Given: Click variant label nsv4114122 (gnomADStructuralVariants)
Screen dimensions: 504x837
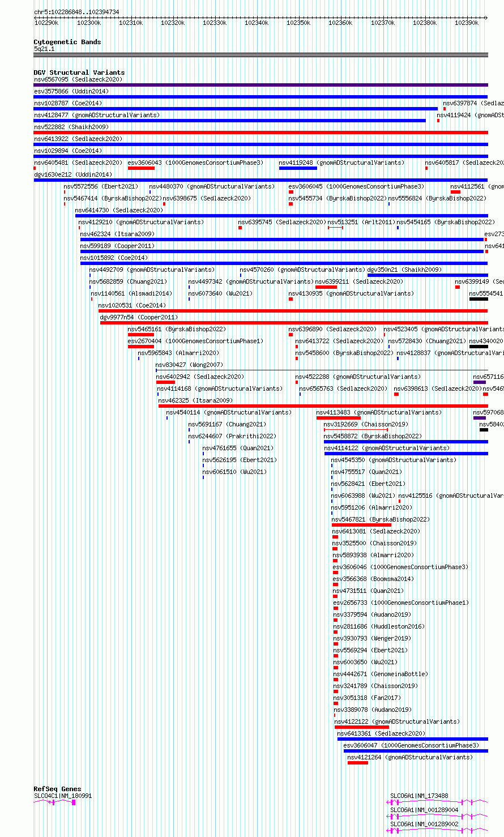Looking at the screenshot, I should pos(387,449).
